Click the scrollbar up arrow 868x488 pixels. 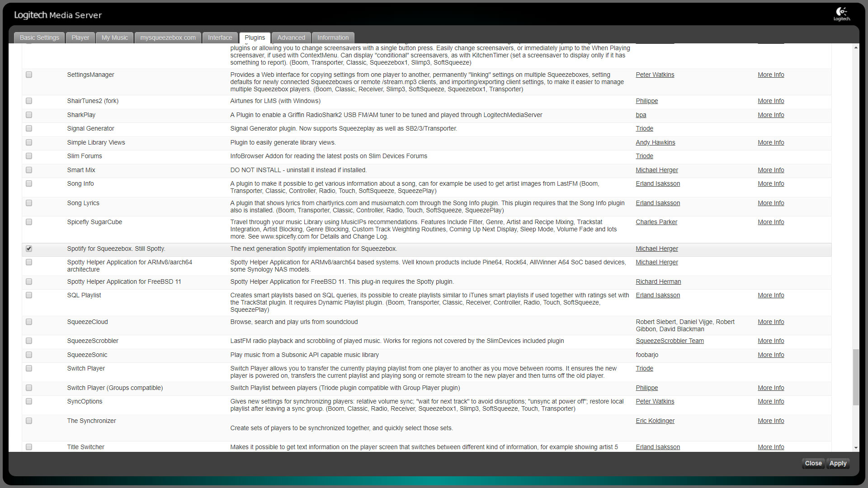pyautogui.click(x=856, y=47)
